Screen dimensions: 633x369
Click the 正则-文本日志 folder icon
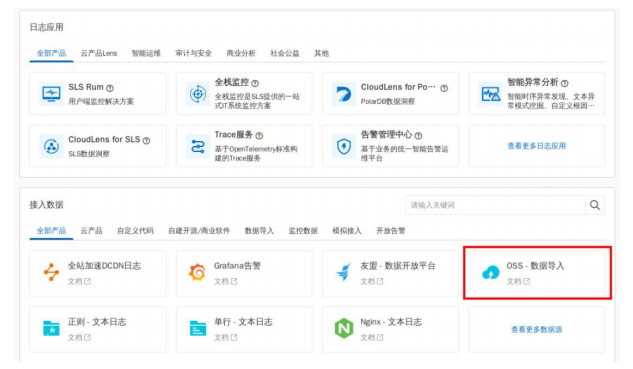tap(51, 328)
